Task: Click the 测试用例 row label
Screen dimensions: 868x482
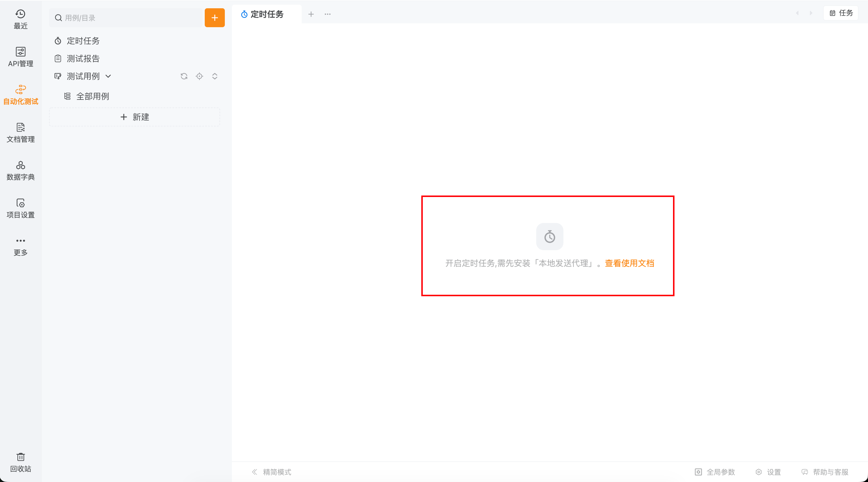Action: (83, 76)
